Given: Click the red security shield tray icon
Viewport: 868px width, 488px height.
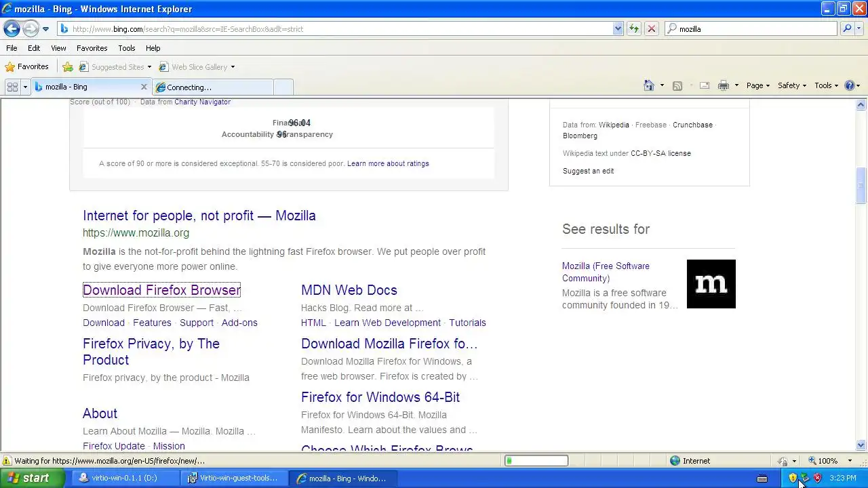Looking at the screenshot, I should click(x=817, y=478).
